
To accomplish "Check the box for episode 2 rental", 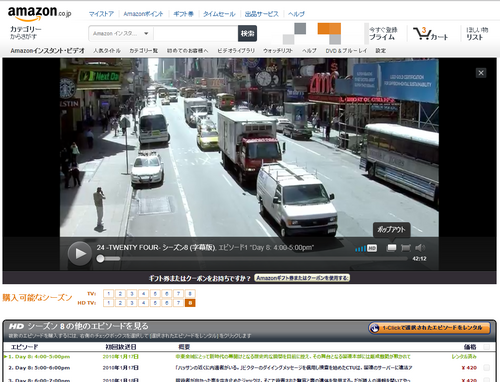I will point(486,368).
